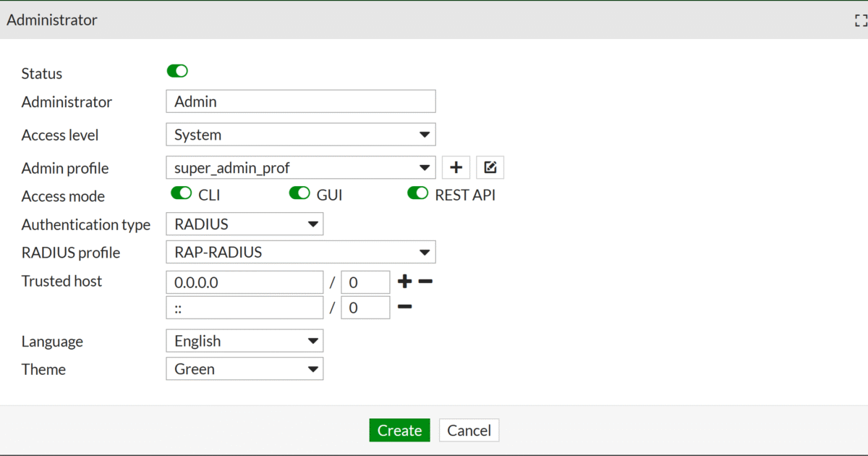Image resolution: width=868 pixels, height=456 pixels.
Task: Click the minus icon beside the 0.0.0.0 entry
Action: point(424,282)
